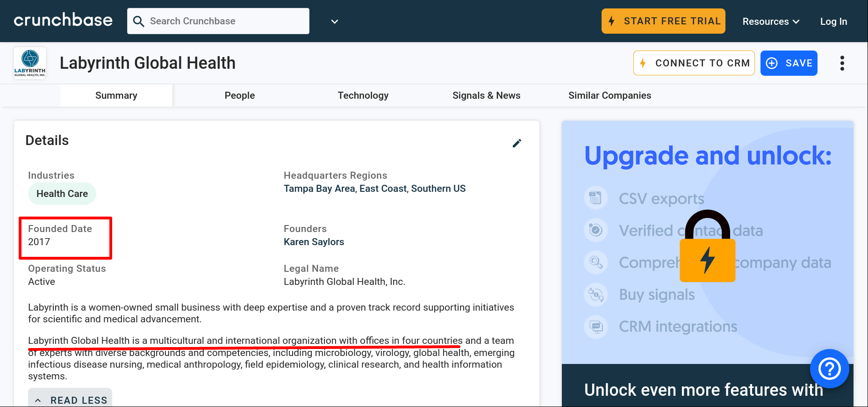Open the Tampa Bay Area region link

tap(319, 189)
